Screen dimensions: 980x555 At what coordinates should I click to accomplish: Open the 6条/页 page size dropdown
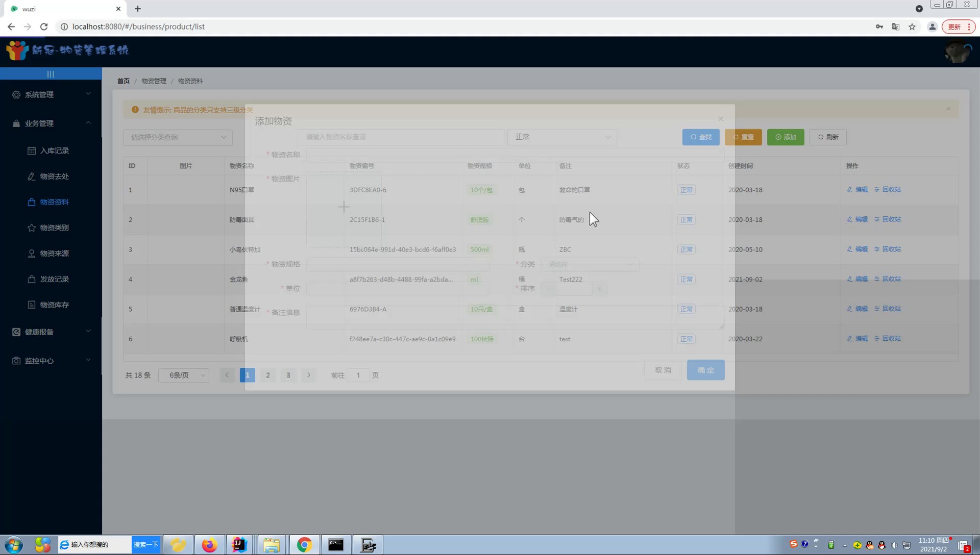pyautogui.click(x=184, y=375)
